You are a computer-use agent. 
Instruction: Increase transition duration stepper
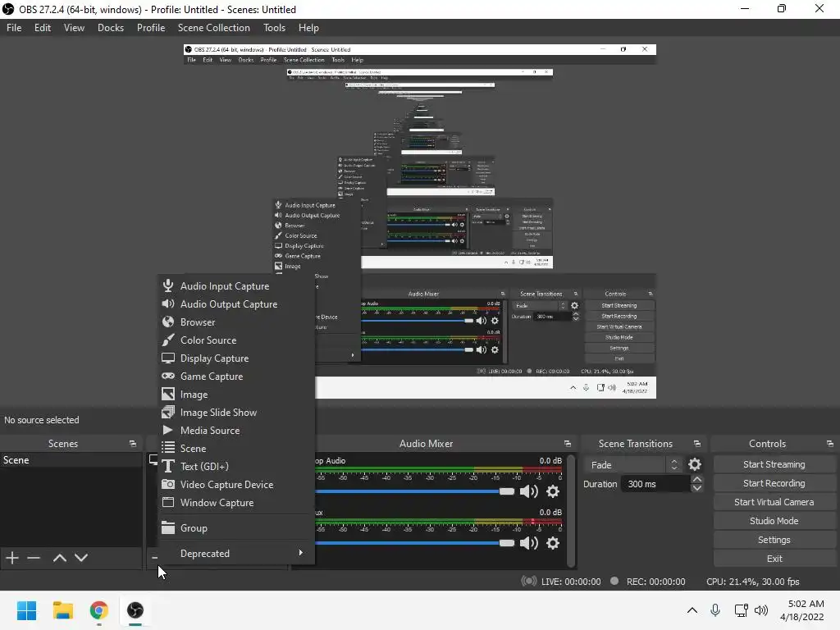[x=697, y=479]
